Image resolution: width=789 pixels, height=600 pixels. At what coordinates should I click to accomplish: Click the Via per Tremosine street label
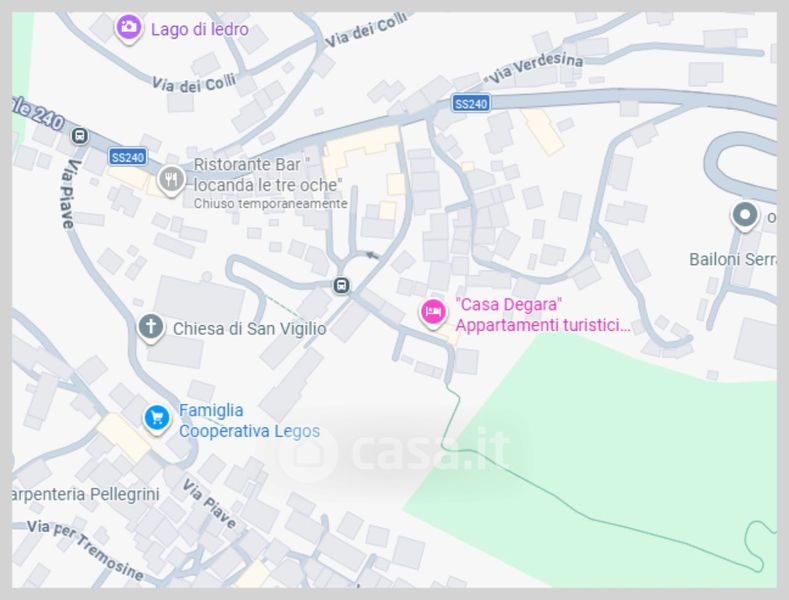[86, 550]
